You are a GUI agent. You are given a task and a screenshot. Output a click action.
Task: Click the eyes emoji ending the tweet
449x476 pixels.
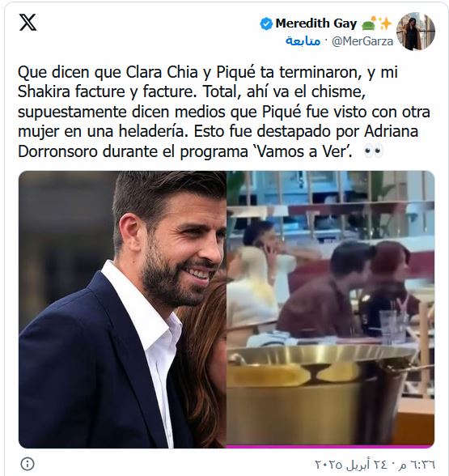374,151
